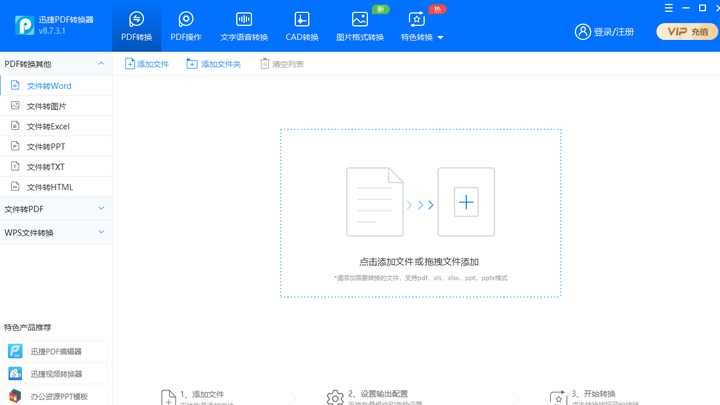Click the user avatar icon

[x=583, y=32]
